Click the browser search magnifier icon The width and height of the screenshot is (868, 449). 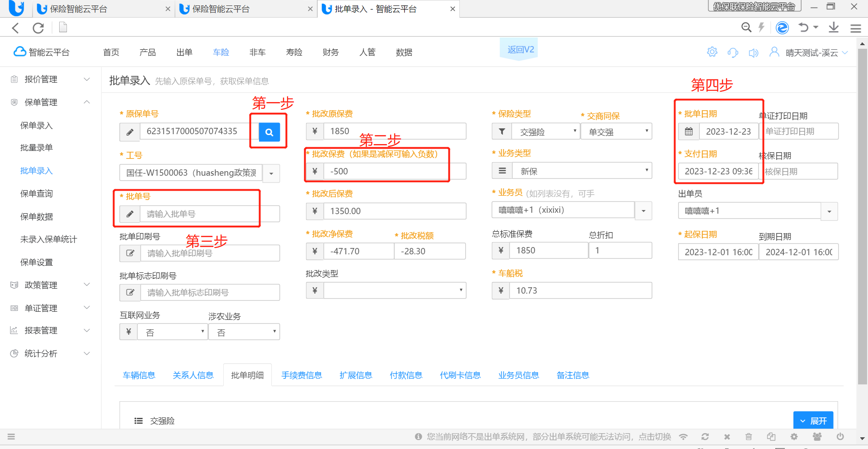tap(746, 28)
